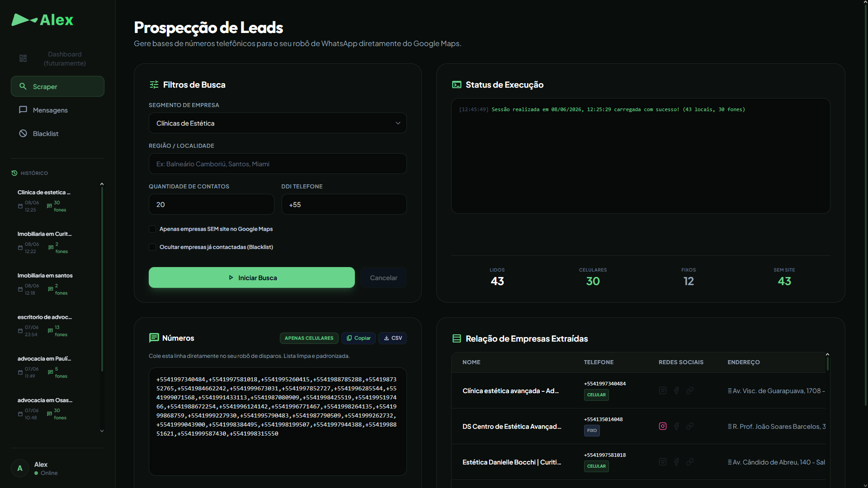868x488 pixels.
Task: Click website link icon for Clínica estética avançada
Action: (690, 390)
